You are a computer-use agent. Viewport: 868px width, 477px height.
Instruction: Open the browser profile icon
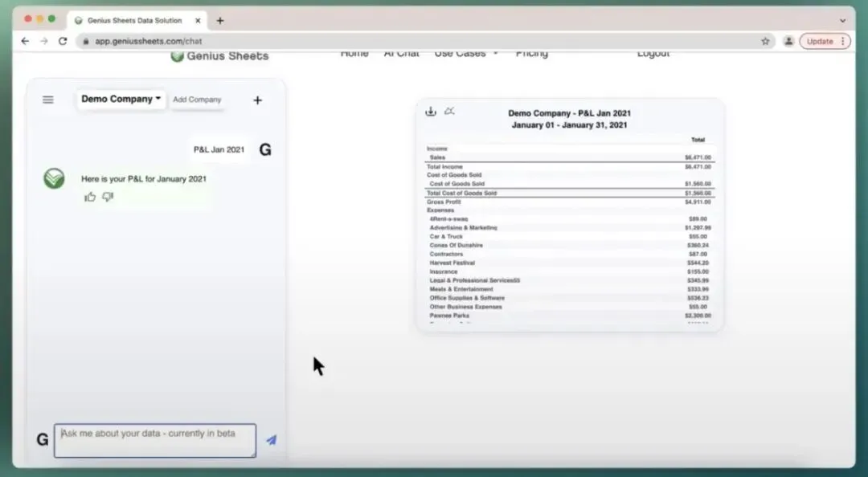click(x=789, y=41)
